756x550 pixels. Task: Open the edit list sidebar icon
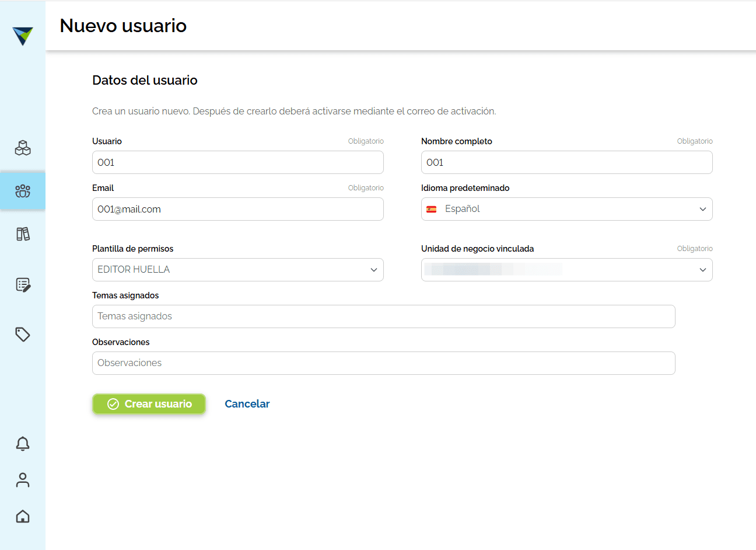(x=23, y=285)
